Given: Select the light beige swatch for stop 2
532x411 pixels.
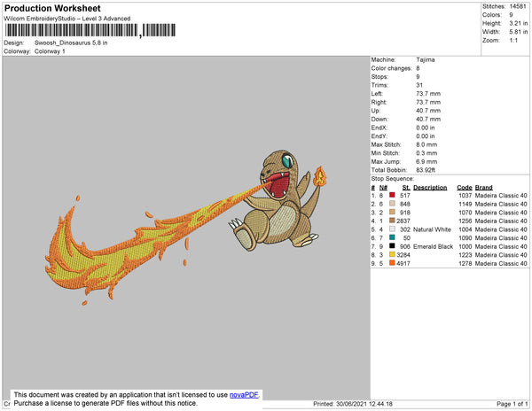Looking at the screenshot, I should coord(392,204).
